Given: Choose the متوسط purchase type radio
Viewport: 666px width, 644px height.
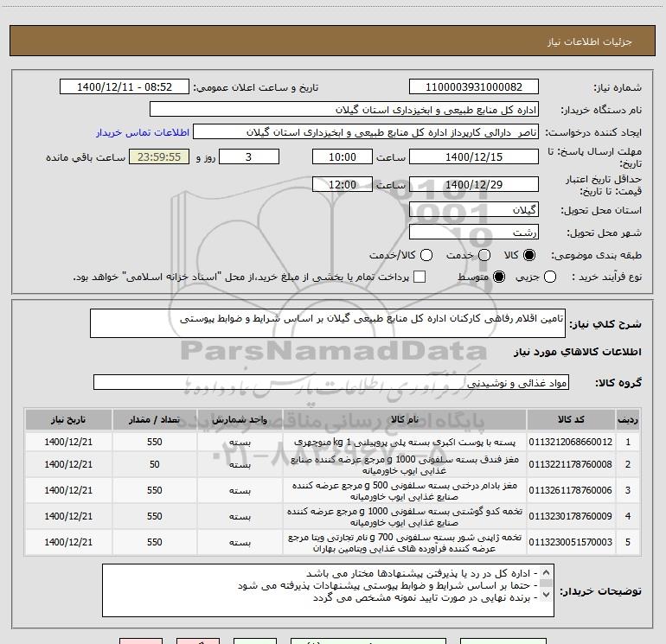Looking at the screenshot, I should coord(499,277).
